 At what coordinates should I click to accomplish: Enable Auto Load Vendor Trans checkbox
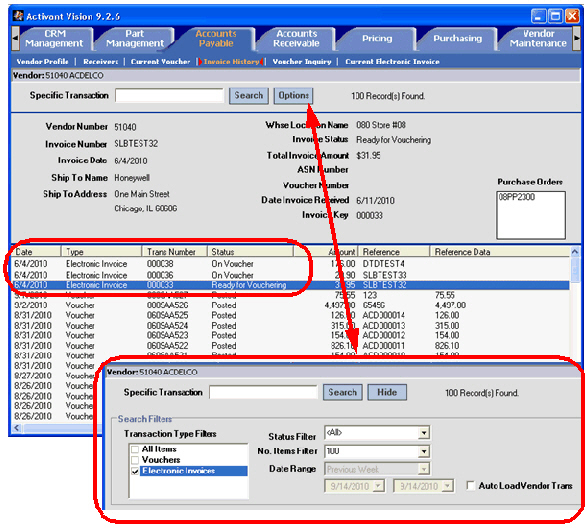coord(471,486)
